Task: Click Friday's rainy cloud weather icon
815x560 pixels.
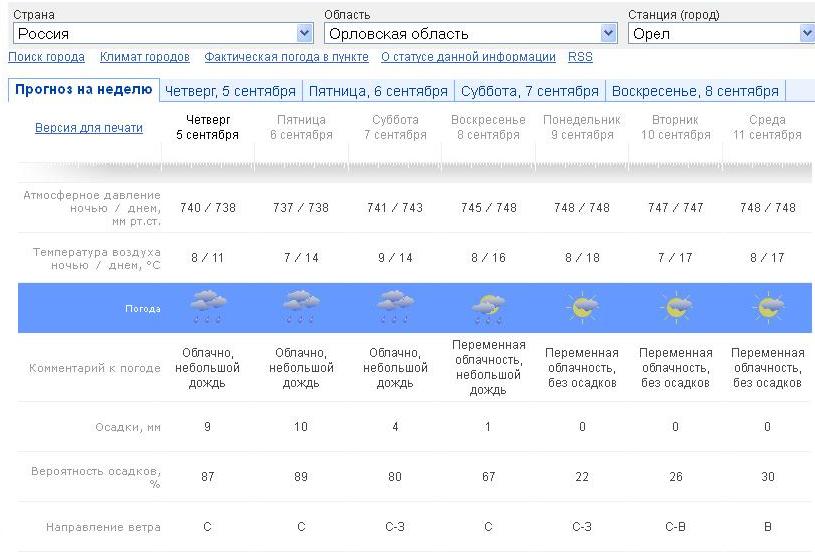Action: 301,307
